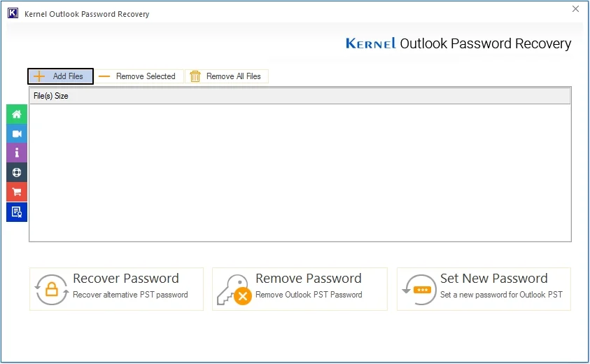Close the Kernel Outlook Password Recovery window
This screenshot has height=364, width=590.
[x=575, y=8]
